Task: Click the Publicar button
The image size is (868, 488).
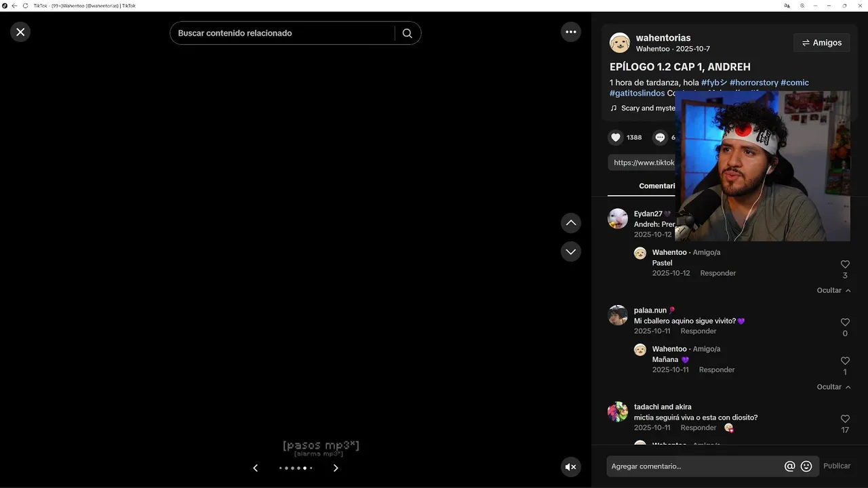Action: (837, 466)
